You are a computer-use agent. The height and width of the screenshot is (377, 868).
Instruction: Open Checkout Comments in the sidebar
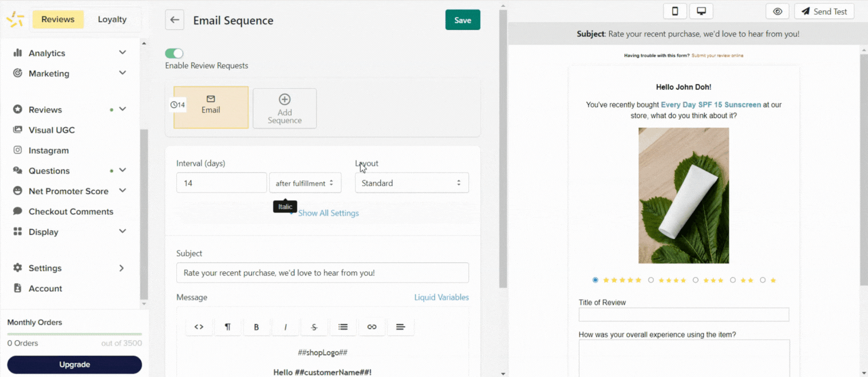[x=70, y=211]
